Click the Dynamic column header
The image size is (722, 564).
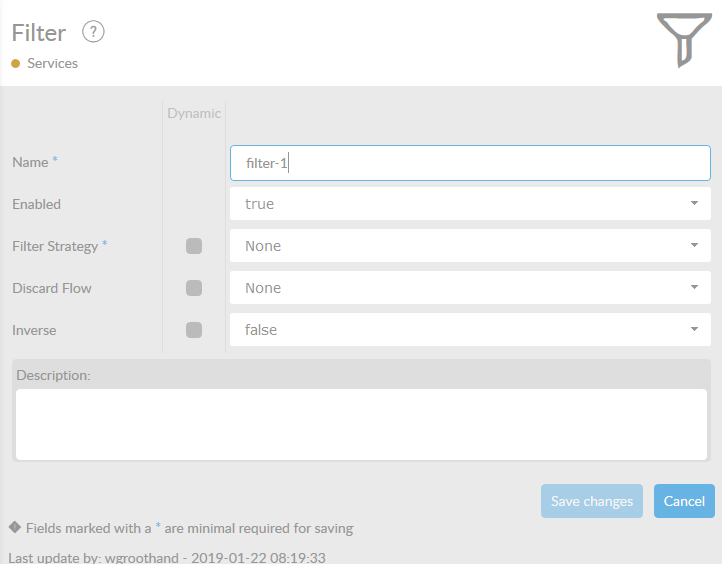pyautogui.click(x=194, y=113)
